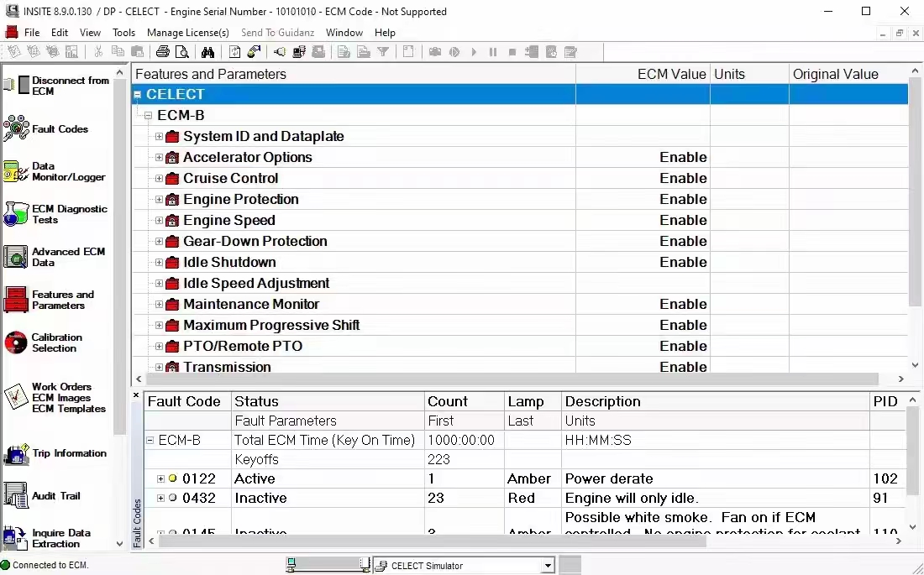Expand System ID and Dataplate

pos(159,137)
